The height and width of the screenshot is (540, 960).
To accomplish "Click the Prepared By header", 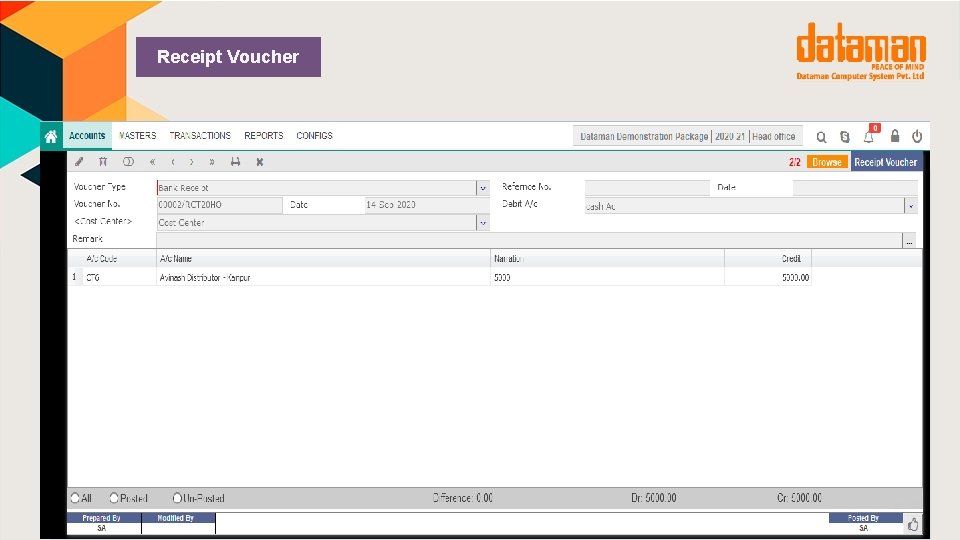I will (x=102, y=518).
